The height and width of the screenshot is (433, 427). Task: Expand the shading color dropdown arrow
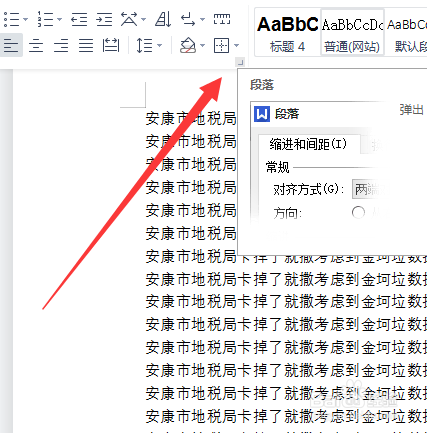pyautogui.click(x=202, y=45)
